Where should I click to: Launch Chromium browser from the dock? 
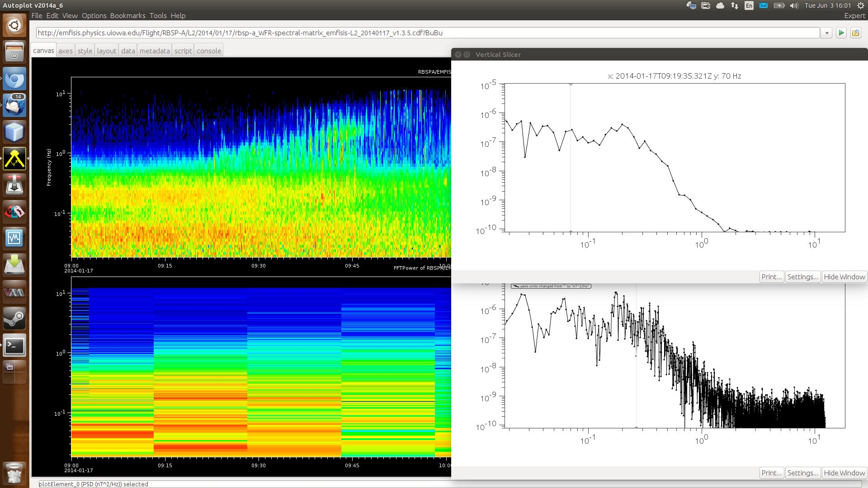pos(14,79)
